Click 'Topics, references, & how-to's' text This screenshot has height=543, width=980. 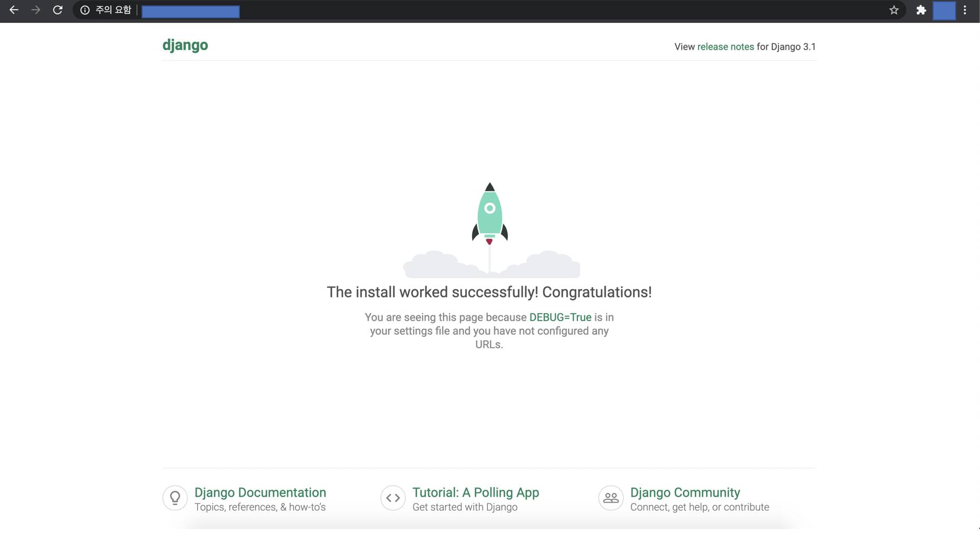point(260,507)
